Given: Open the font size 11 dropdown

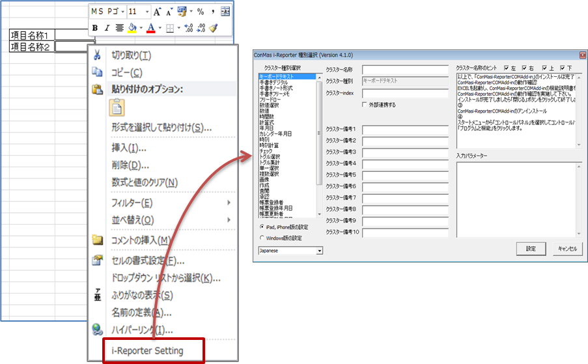Looking at the screenshot, I should click(147, 12).
